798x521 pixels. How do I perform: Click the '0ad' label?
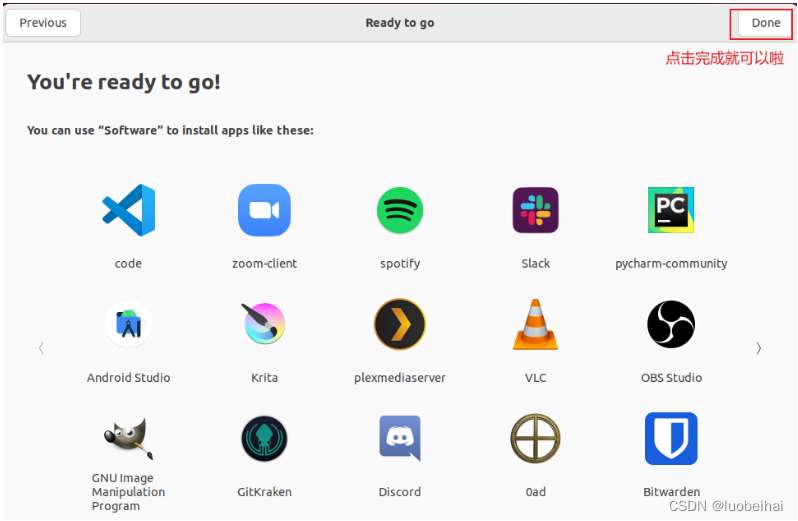pyautogui.click(x=535, y=492)
